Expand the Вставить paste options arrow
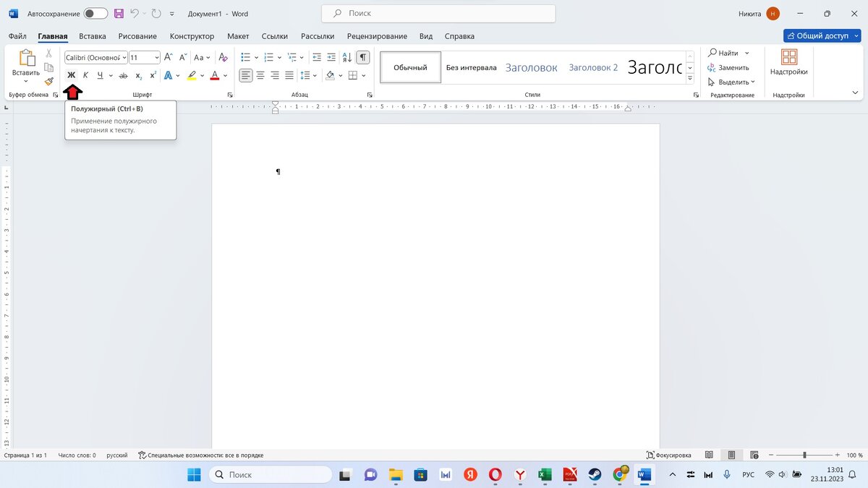The image size is (868, 488). (x=26, y=81)
